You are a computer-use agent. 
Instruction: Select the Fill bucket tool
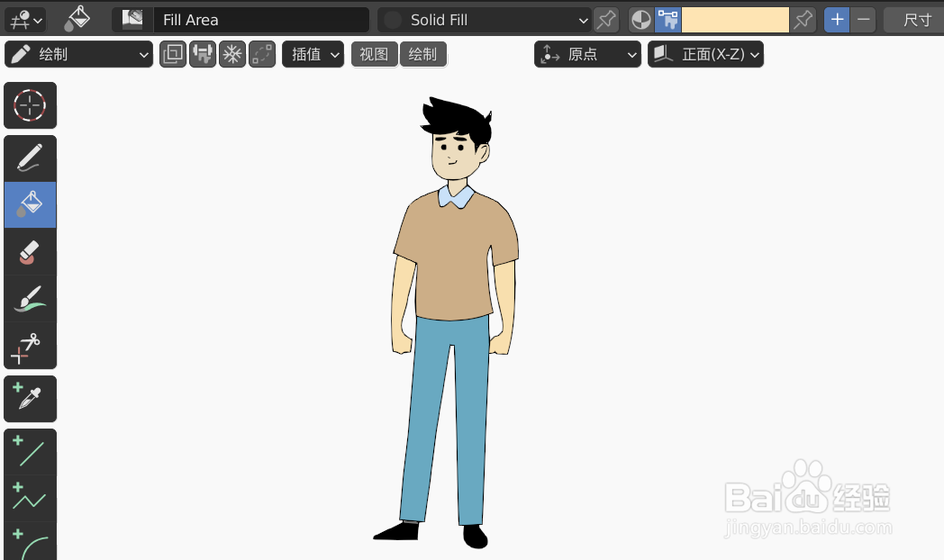[x=30, y=205]
